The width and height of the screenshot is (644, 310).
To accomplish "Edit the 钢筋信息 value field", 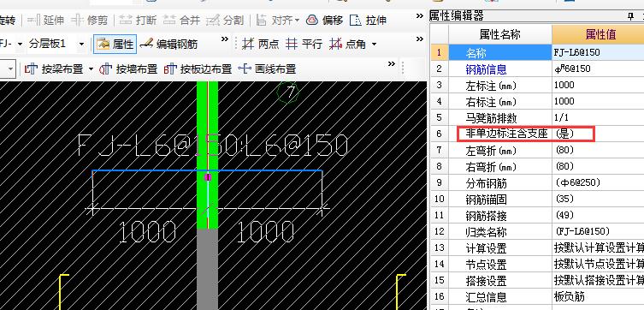I will [598, 69].
